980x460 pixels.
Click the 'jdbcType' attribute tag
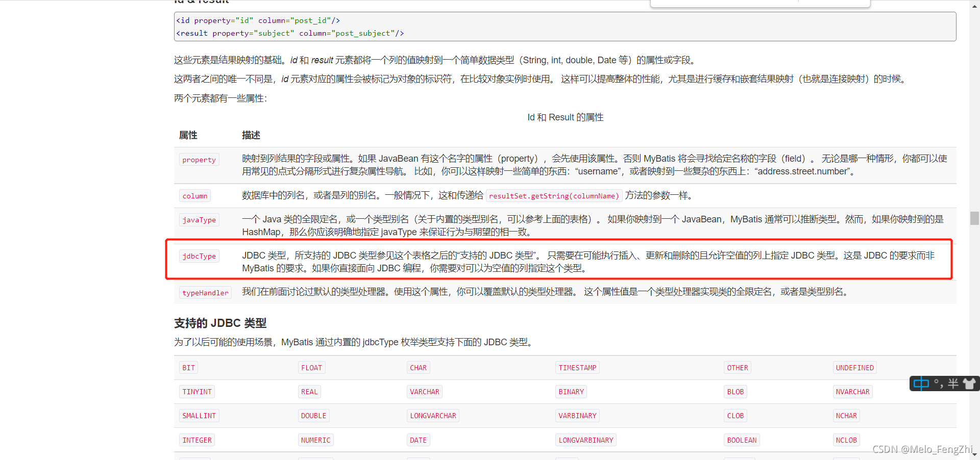point(199,256)
